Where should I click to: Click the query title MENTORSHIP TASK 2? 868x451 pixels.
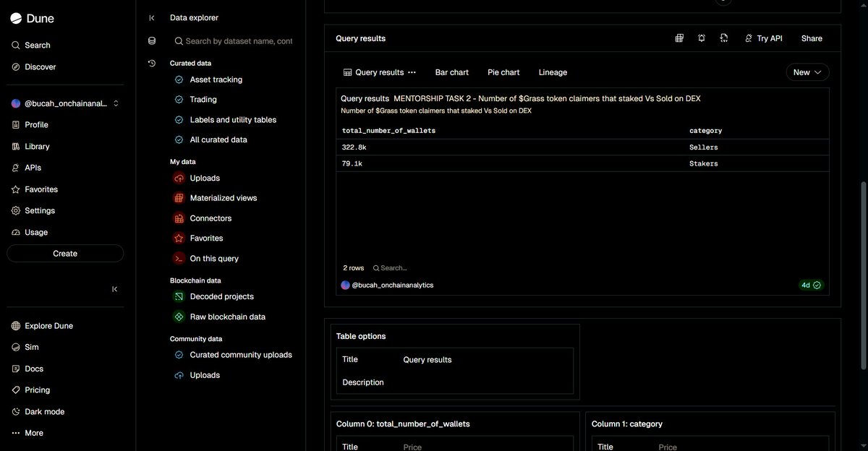point(547,98)
